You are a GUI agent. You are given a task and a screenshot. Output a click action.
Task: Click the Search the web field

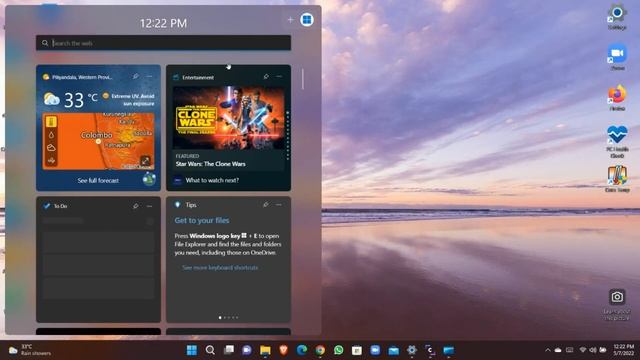163,43
